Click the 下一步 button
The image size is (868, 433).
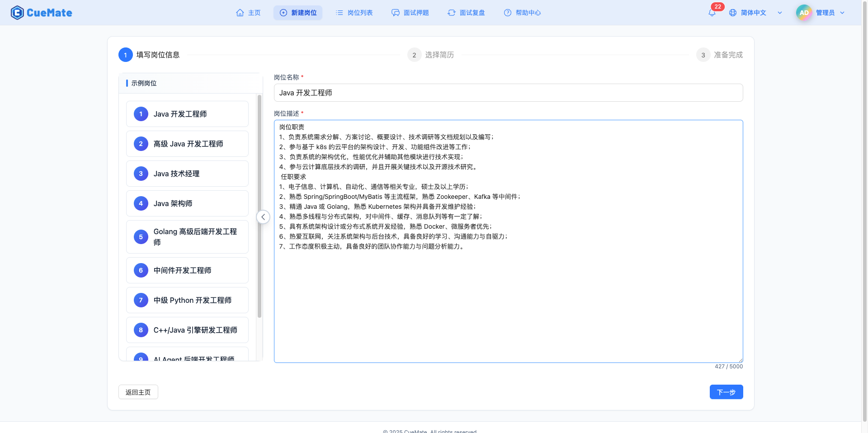pyautogui.click(x=726, y=392)
